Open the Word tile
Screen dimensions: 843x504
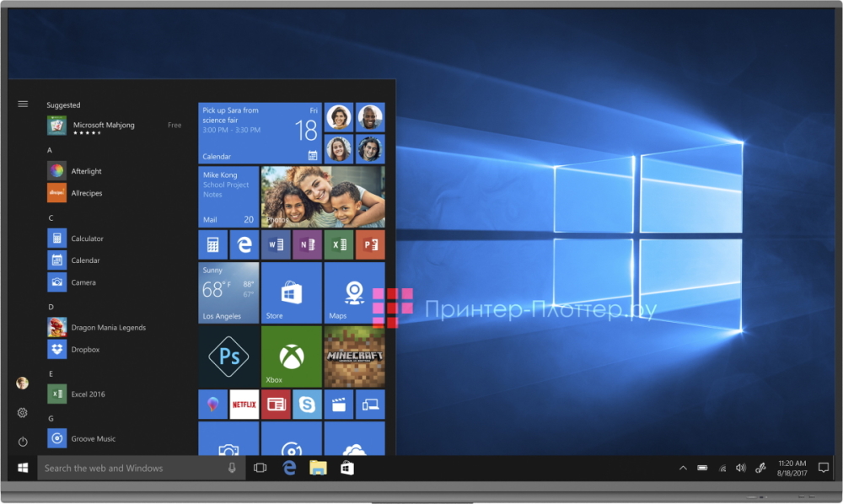(x=276, y=244)
